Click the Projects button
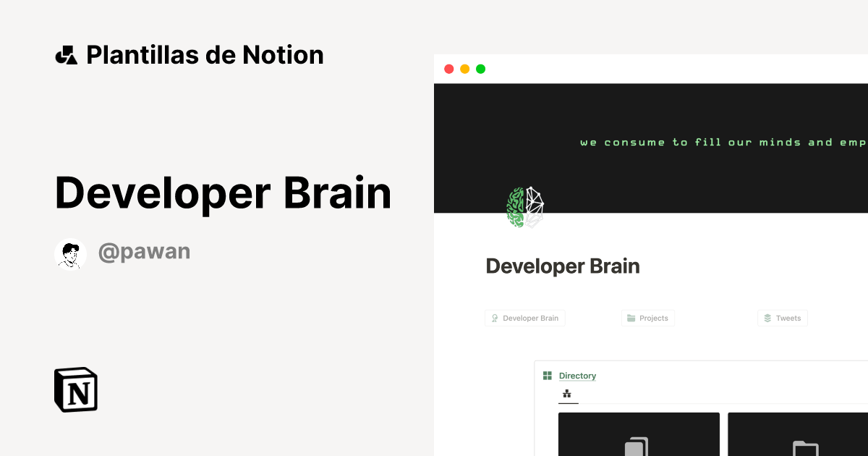 [x=648, y=318]
